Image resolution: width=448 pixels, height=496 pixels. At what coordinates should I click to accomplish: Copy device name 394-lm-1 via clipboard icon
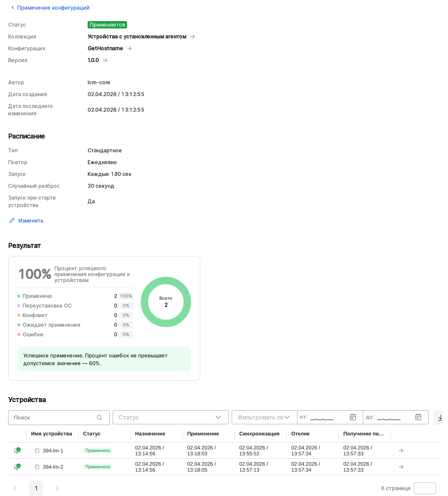pyautogui.click(x=37, y=450)
